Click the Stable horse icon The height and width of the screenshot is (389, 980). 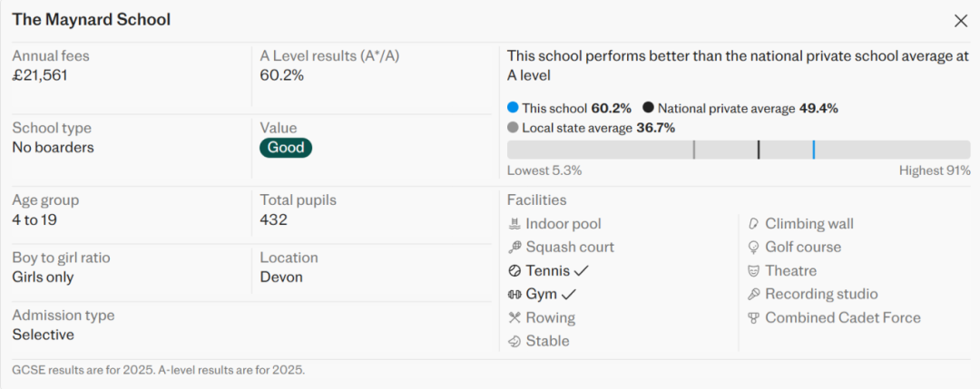click(x=514, y=341)
